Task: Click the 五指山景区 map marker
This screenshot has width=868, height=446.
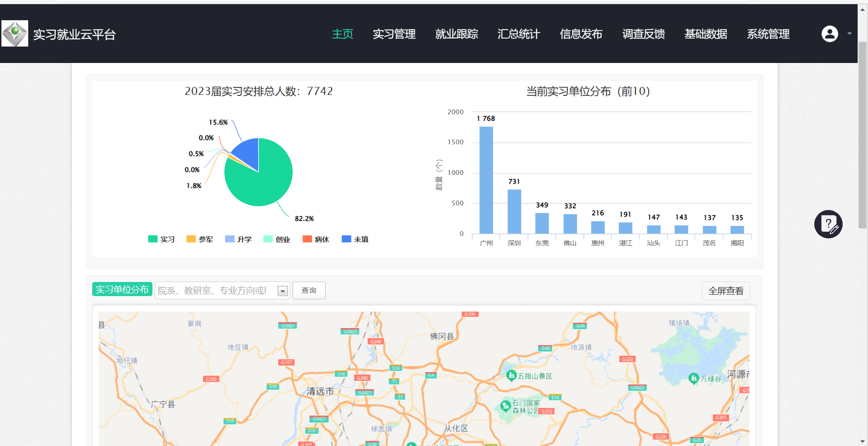Action: 511,375
